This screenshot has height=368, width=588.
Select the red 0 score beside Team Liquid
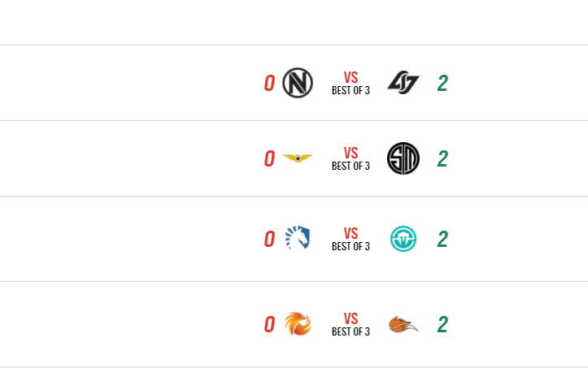269,239
